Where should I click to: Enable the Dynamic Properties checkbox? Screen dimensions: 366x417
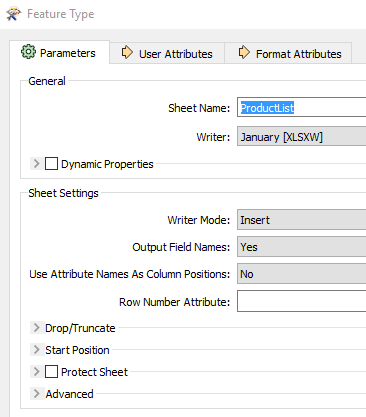[x=51, y=164]
